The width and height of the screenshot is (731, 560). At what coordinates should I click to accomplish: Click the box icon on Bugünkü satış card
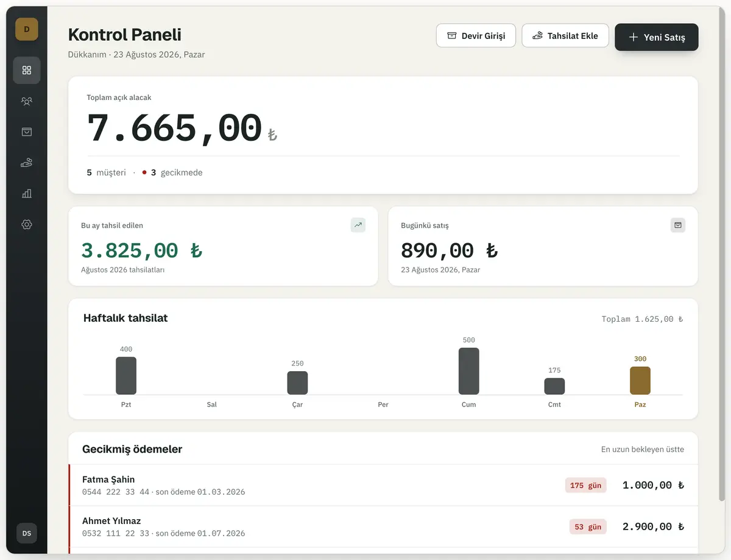[678, 225]
